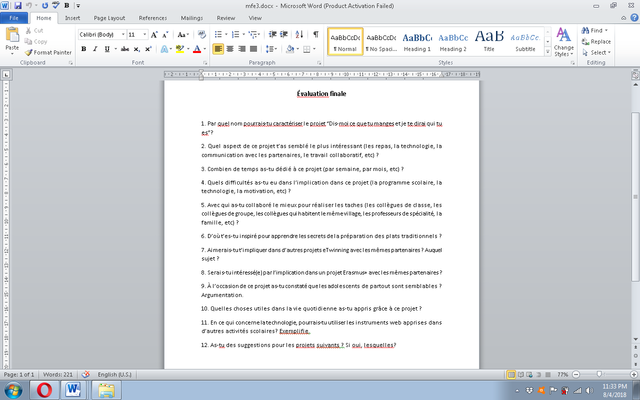Click the Replace button
640x400 pixels.
[x=596, y=41]
